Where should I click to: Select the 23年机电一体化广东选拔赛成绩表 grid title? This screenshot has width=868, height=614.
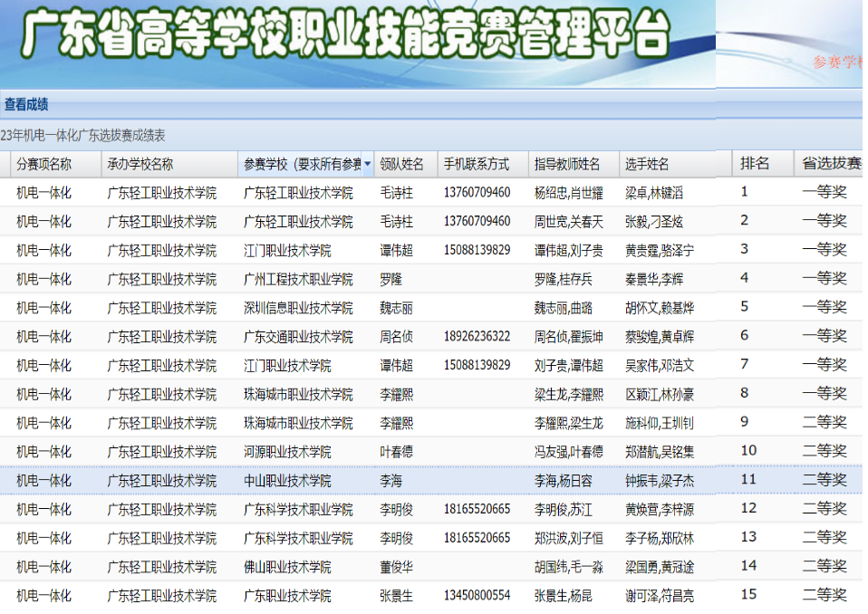(x=83, y=135)
